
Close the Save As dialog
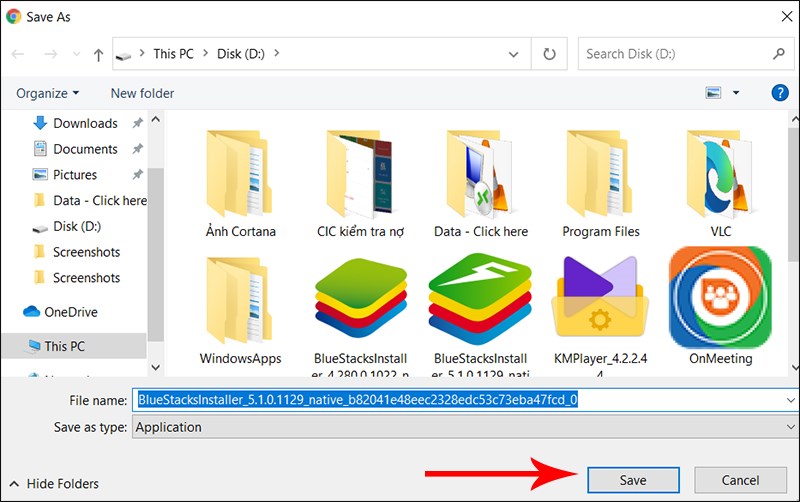click(x=786, y=16)
